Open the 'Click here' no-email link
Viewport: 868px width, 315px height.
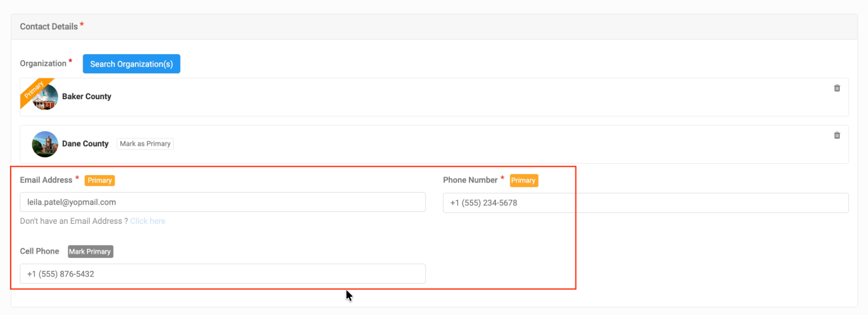[147, 221]
